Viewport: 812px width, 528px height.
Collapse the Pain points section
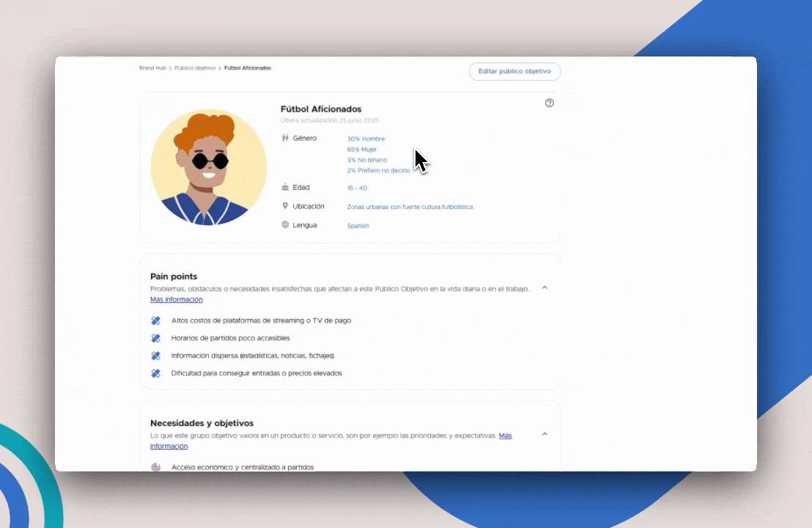click(545, 287)
